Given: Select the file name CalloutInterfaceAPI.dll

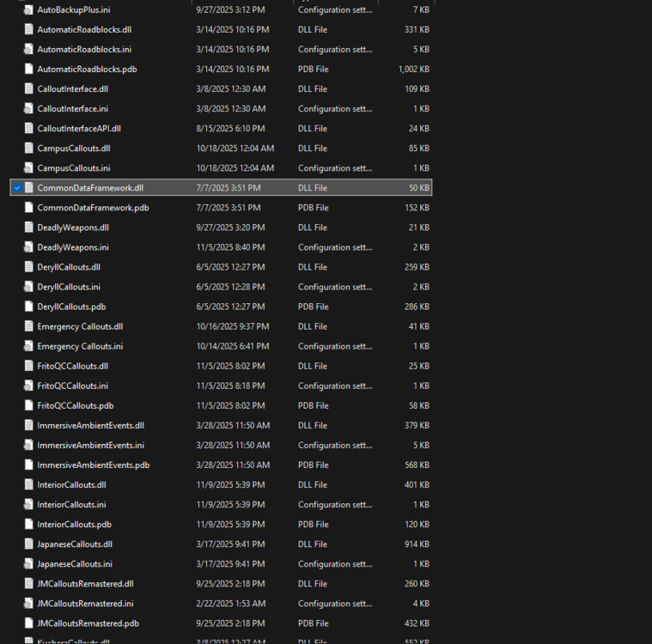Looking at the screenshot, I should click(79, 129).
